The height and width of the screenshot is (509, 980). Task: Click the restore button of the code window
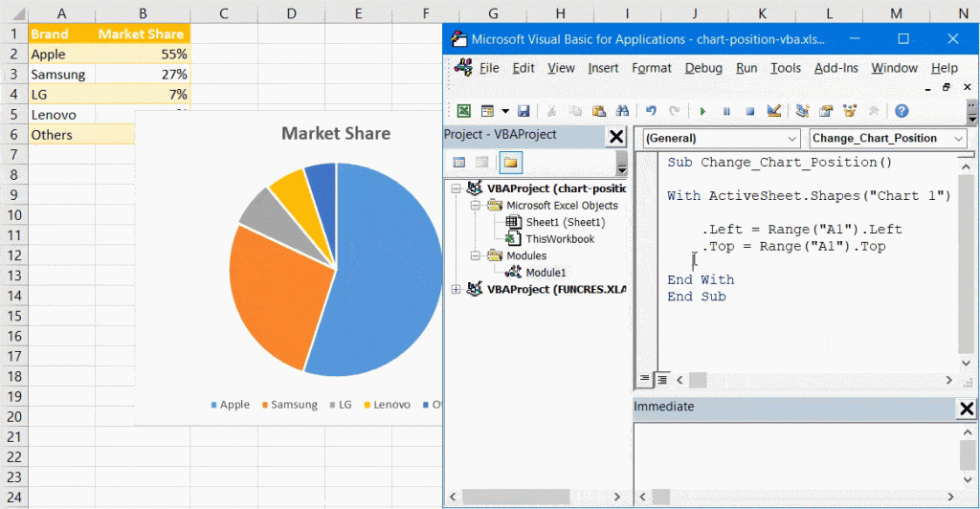tap(947, 87)
